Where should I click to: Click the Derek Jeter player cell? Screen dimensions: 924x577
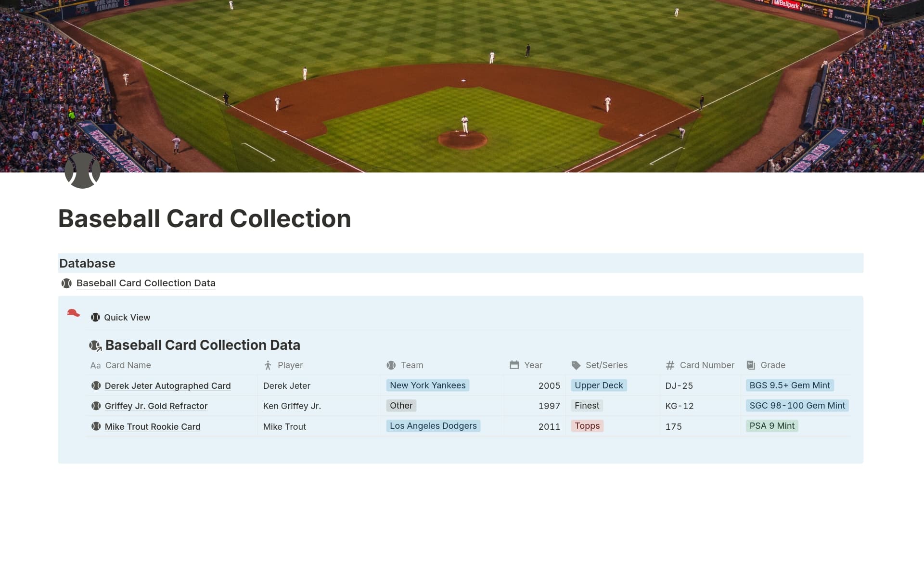click(319, 386)
